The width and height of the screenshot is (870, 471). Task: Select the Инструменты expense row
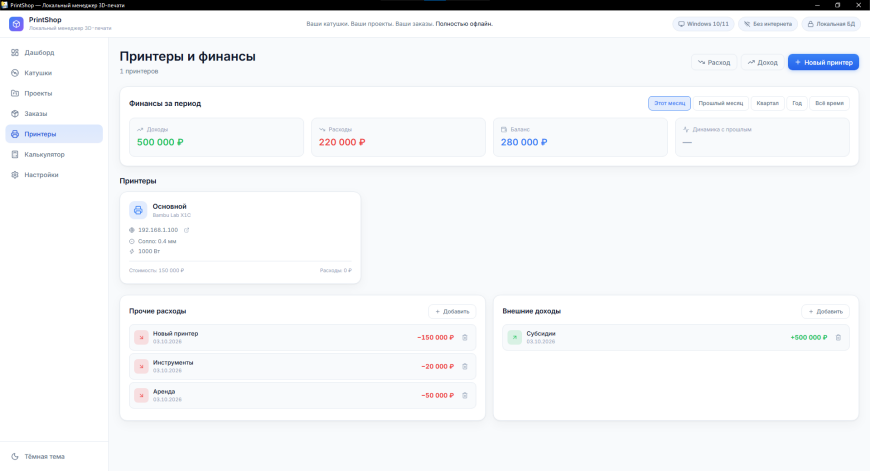point(302,366)
